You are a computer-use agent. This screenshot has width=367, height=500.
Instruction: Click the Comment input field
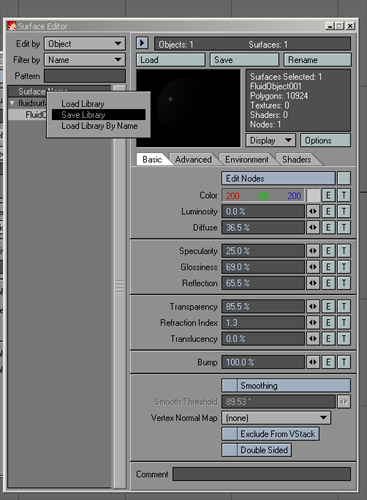262,474
